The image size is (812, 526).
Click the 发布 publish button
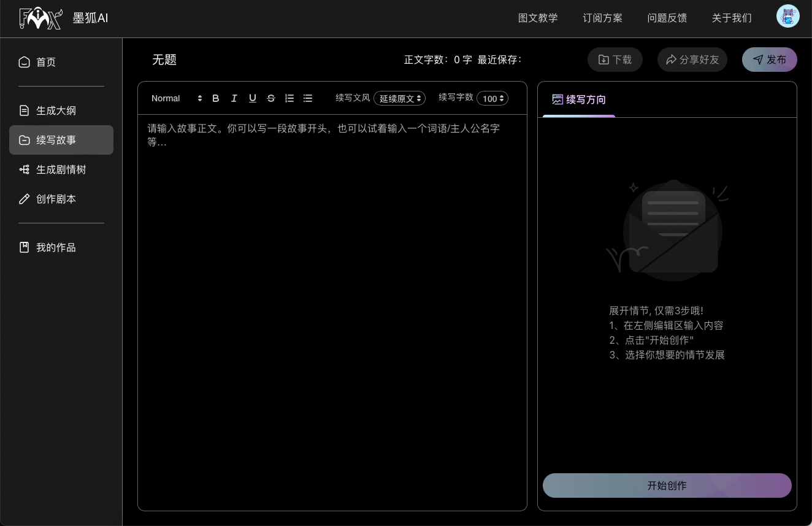[770, 60]
